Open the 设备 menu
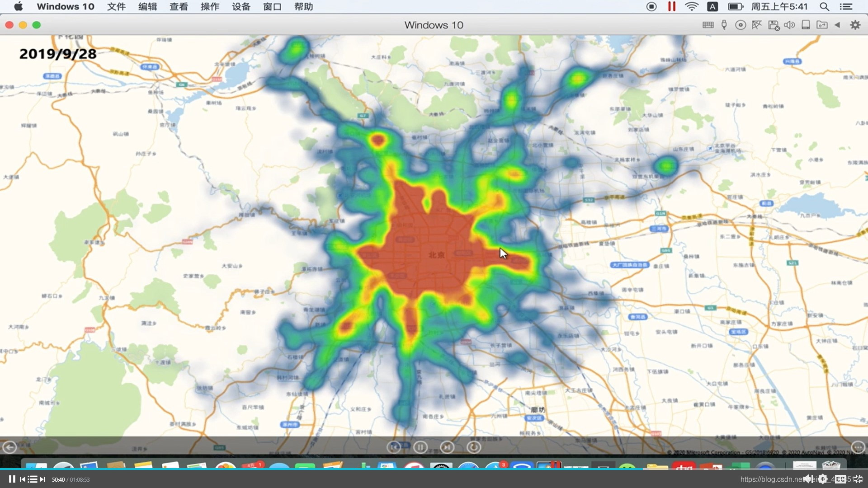Viewport: 868px width, 488px height. coord(241,6)
